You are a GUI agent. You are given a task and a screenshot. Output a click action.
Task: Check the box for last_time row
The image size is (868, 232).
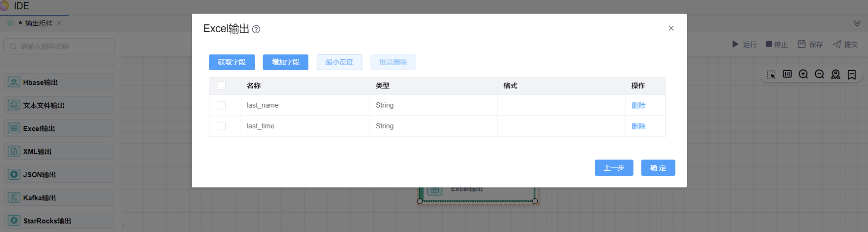221,126
